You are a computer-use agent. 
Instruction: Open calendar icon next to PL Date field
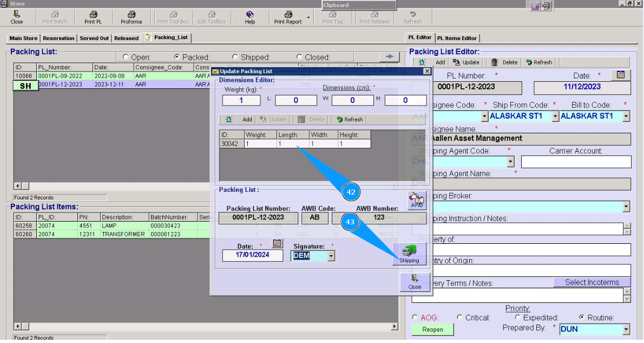point(621,75)
